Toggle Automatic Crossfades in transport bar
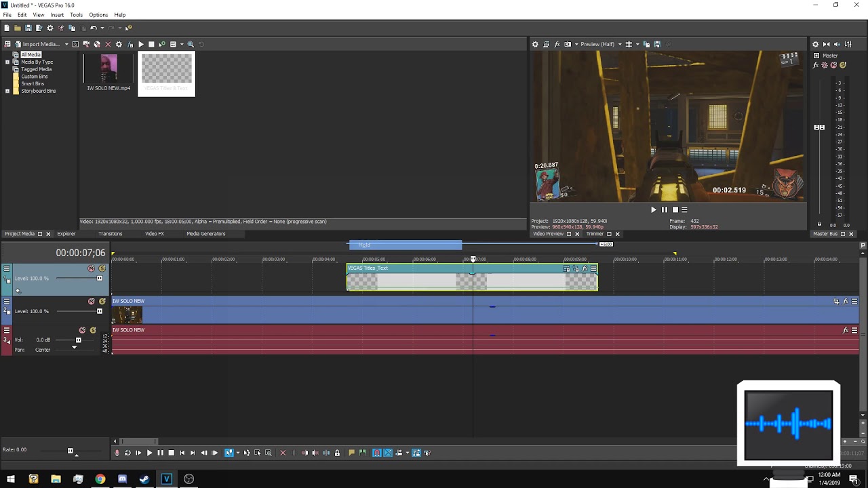 tap(388, 453)
